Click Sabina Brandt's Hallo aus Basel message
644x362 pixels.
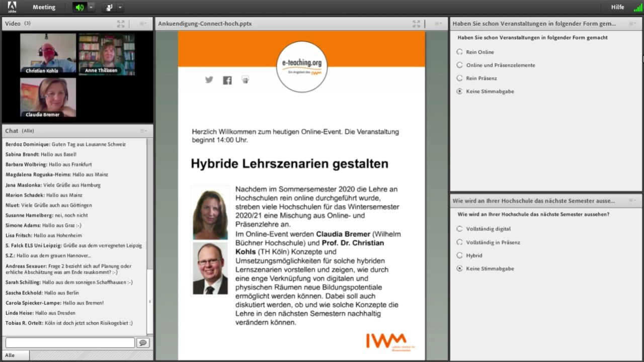[41, 154]
